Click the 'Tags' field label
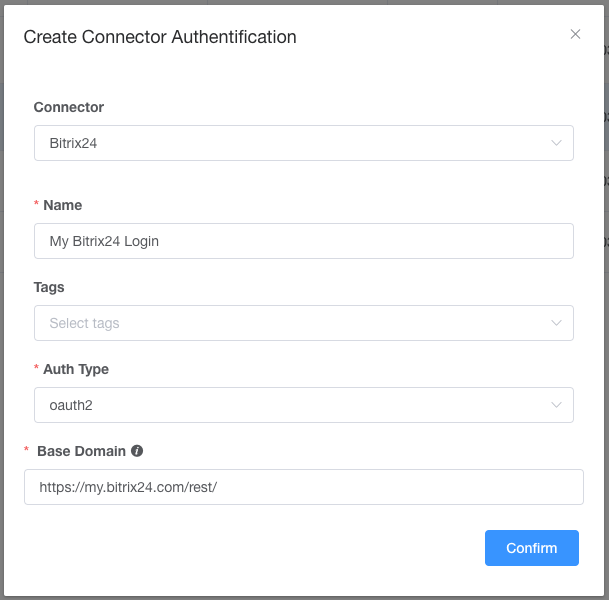The width and height of the screenshot is (609, 600). coord(49,287)
